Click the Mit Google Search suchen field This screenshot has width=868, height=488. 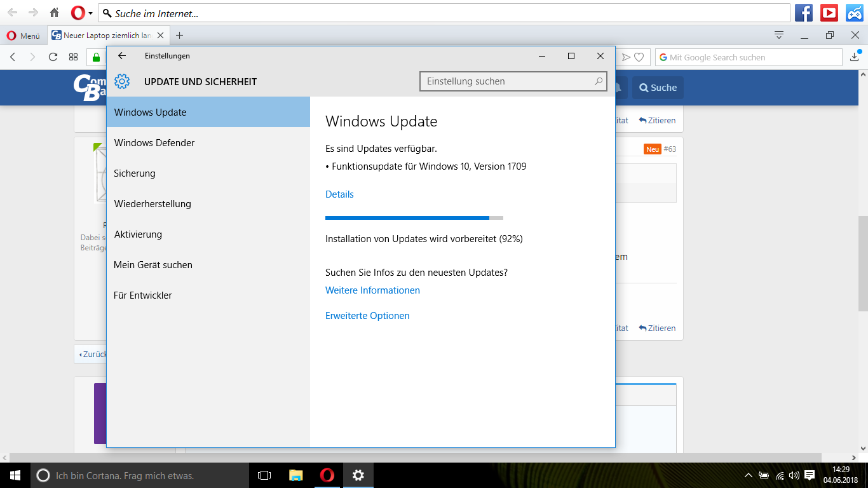[749, 57]
